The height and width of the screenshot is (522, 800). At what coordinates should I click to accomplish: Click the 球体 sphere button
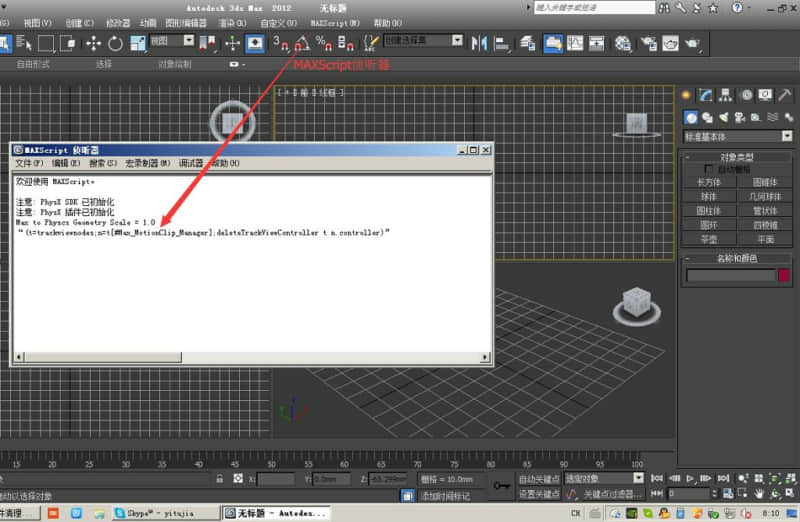tap(709, 196)
